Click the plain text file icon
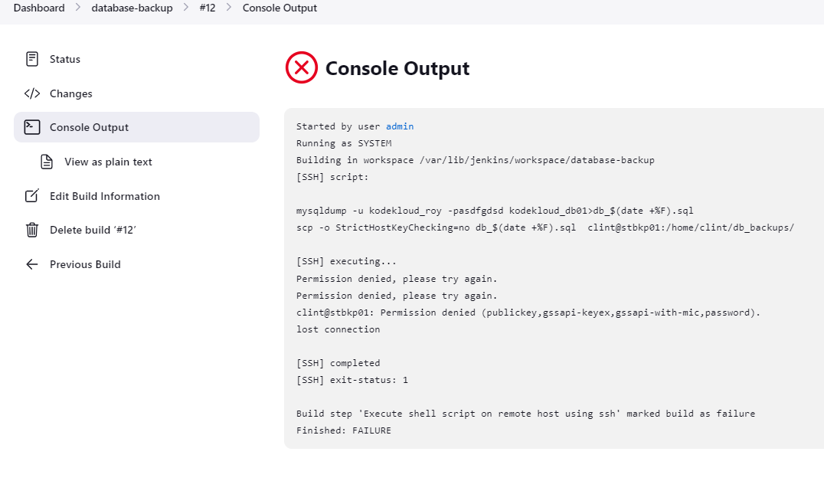Viewport: 824px width, 504px height. tap(47, 162)
